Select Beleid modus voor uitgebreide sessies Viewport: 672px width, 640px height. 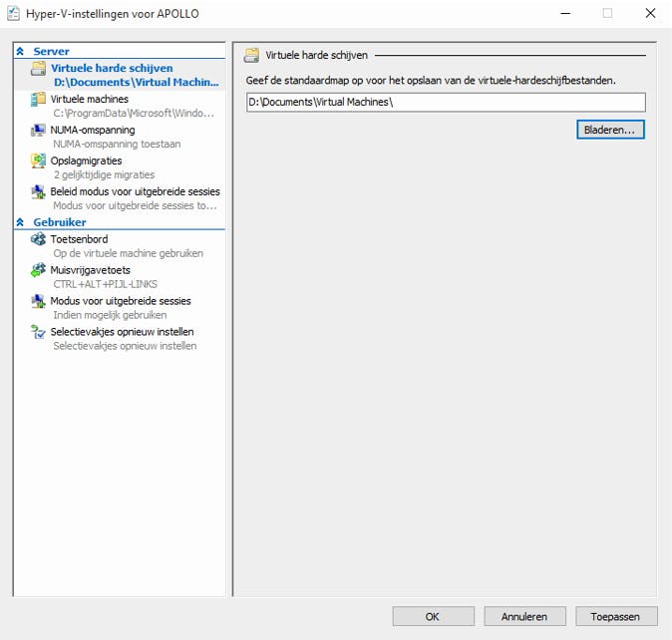(135, 191)
